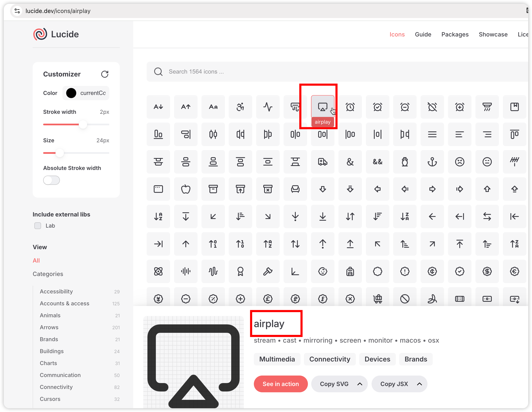Expand the Copy JSX options chevron

point(419,384)
